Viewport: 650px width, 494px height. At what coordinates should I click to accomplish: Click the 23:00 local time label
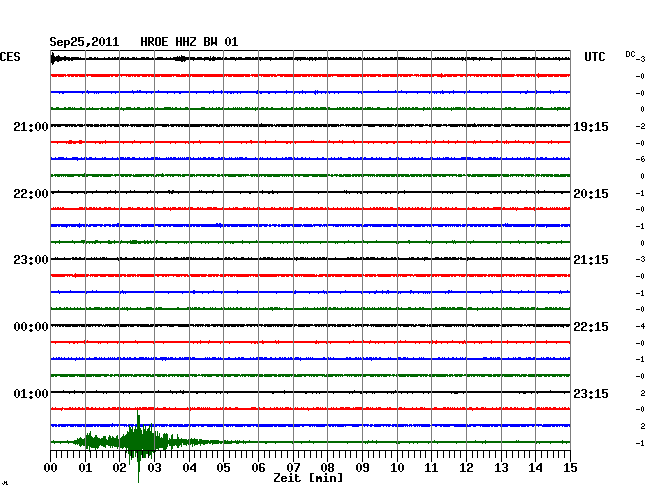[31, 260]
